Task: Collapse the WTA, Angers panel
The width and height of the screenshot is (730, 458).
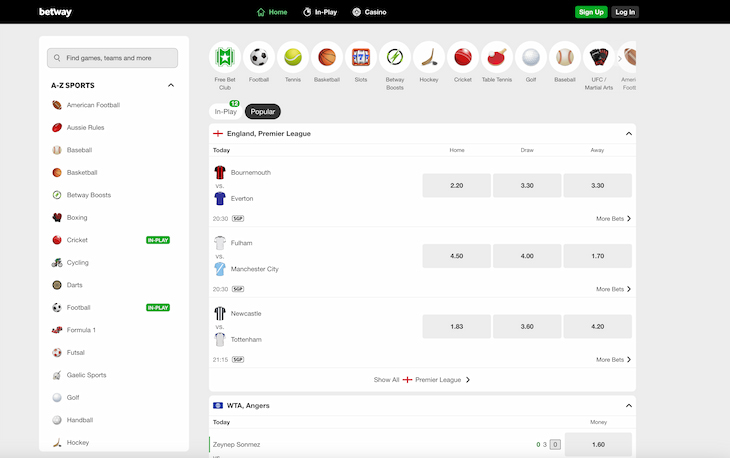Action: (629, 405)
